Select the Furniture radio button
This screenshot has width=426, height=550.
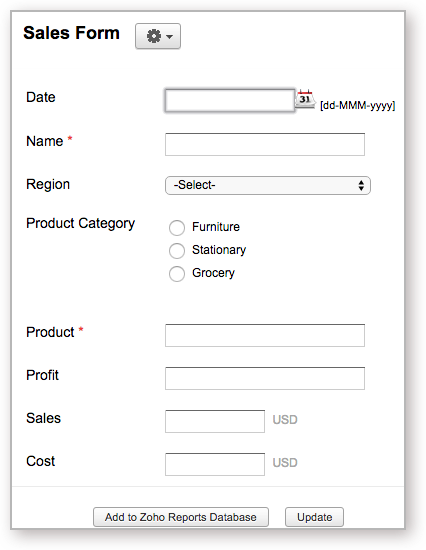click(177, 228)
